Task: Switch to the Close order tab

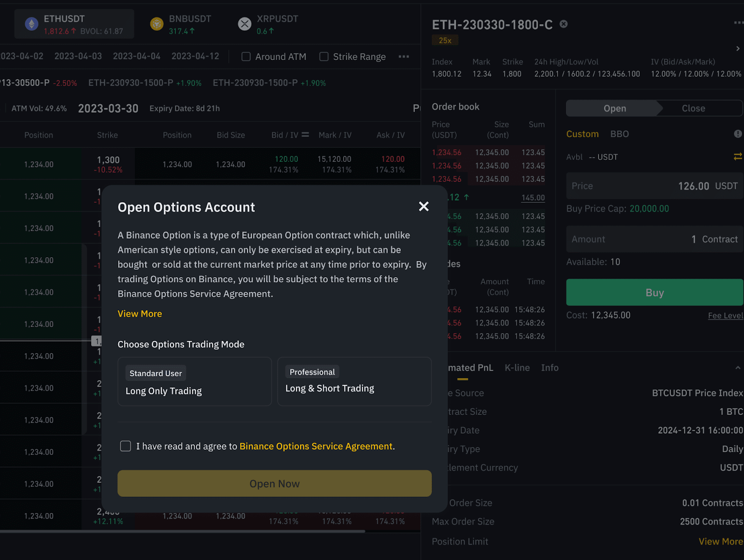Action: [x=693, y=108]
